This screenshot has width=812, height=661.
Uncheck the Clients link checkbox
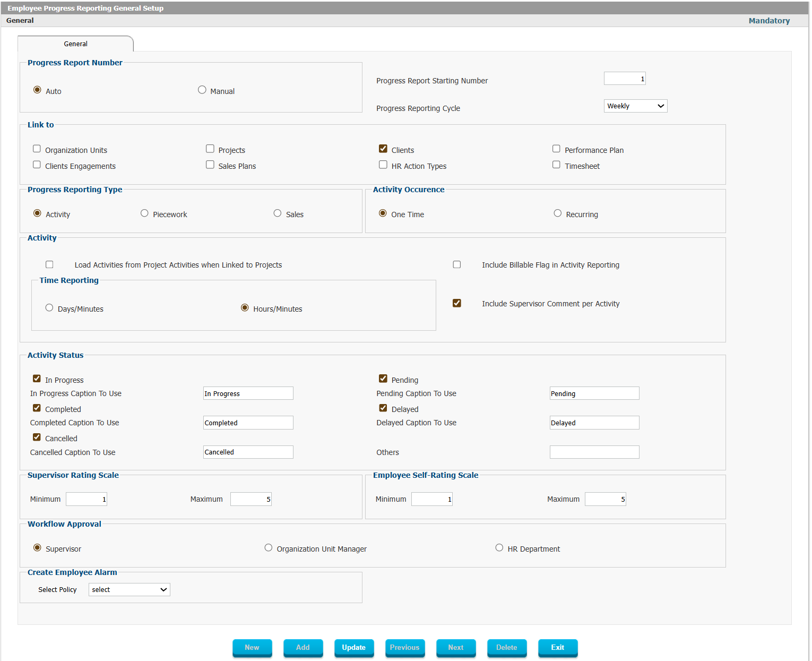point(383,149)
